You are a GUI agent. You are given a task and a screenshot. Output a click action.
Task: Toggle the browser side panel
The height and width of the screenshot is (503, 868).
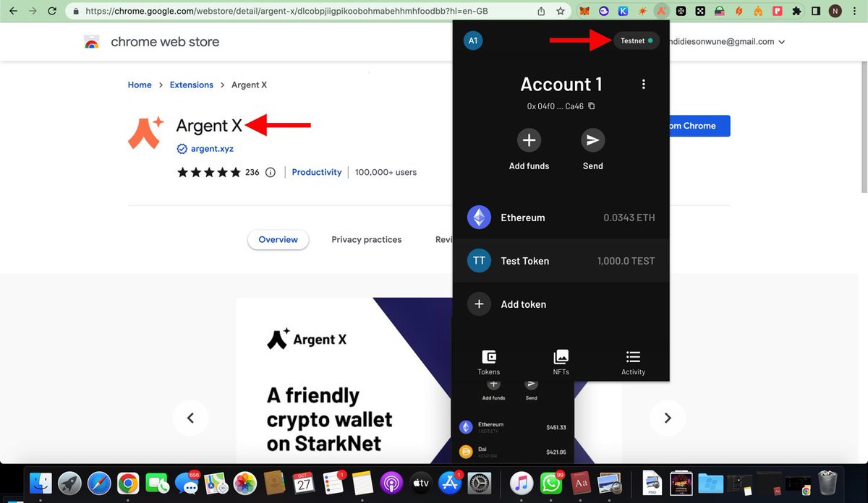click(x=816, y=12)
